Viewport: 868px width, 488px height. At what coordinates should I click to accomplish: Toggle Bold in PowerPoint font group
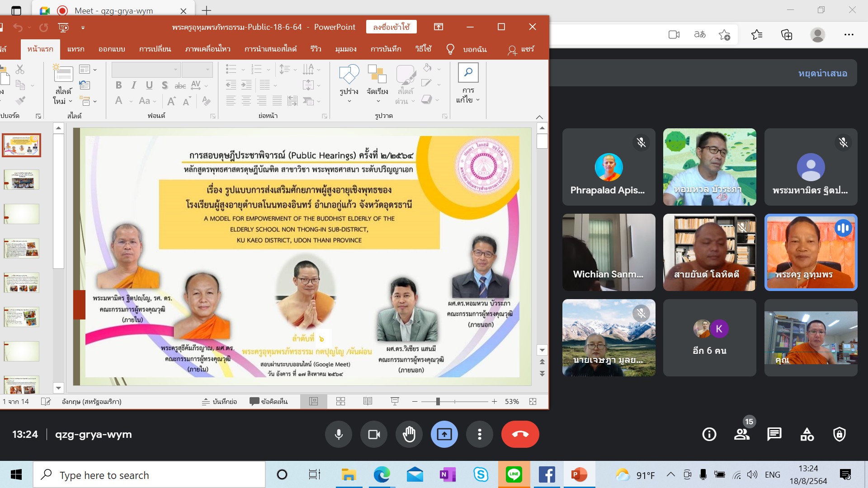(118, 85)
